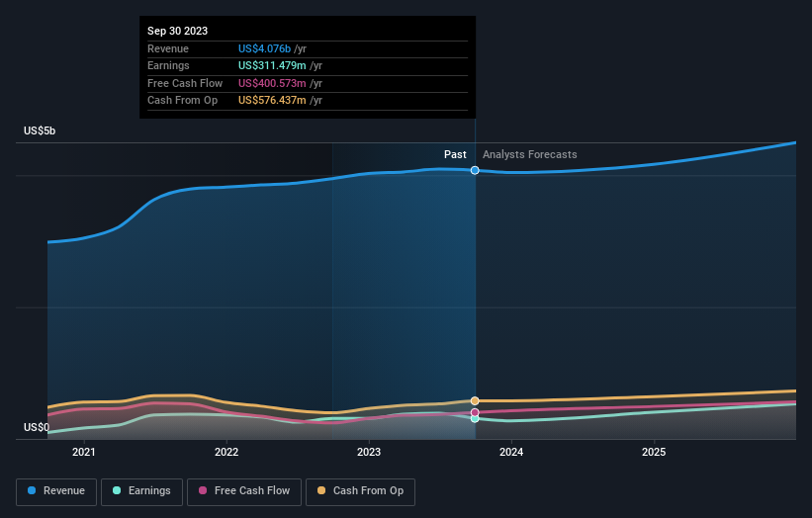The height and width of the screenshot is (518, 812).
Task: Toggle the Cash From Op legend button
Action: [360, 491]
